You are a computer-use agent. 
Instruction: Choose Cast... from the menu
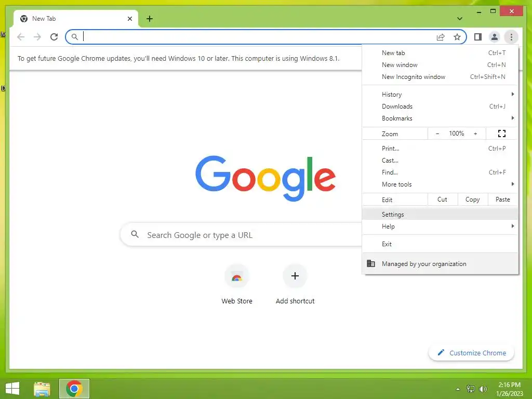click(441, 160)
